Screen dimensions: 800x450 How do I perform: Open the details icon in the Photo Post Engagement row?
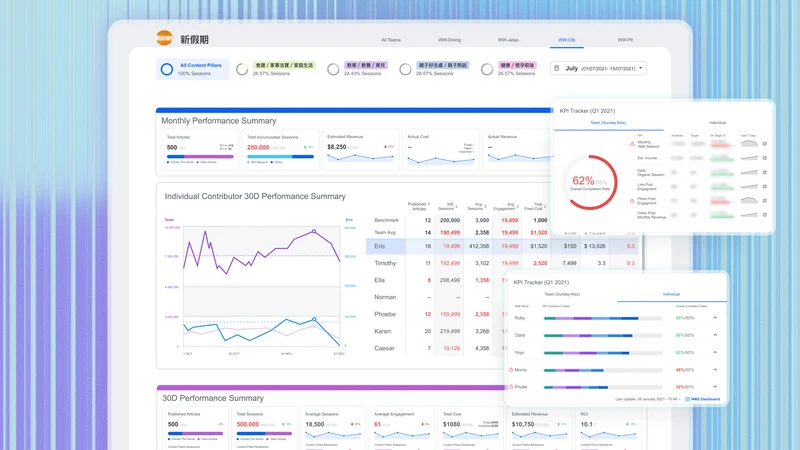click(x=765, y=201)
